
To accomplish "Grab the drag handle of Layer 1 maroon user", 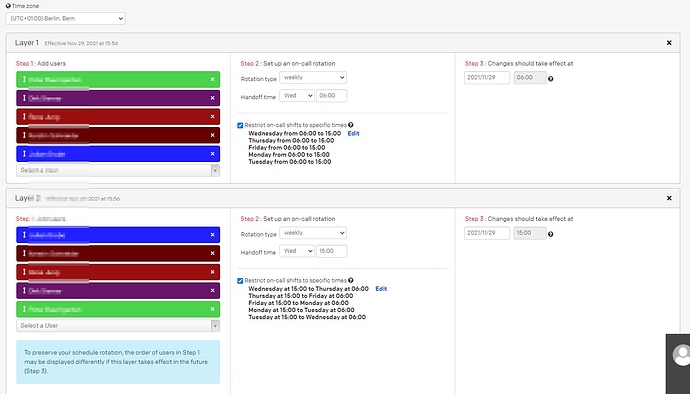I will 24,135.
